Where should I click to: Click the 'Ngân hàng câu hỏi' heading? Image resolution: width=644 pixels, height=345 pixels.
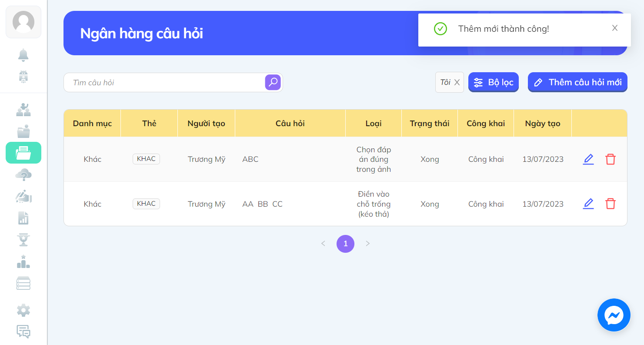pos(142,33)
